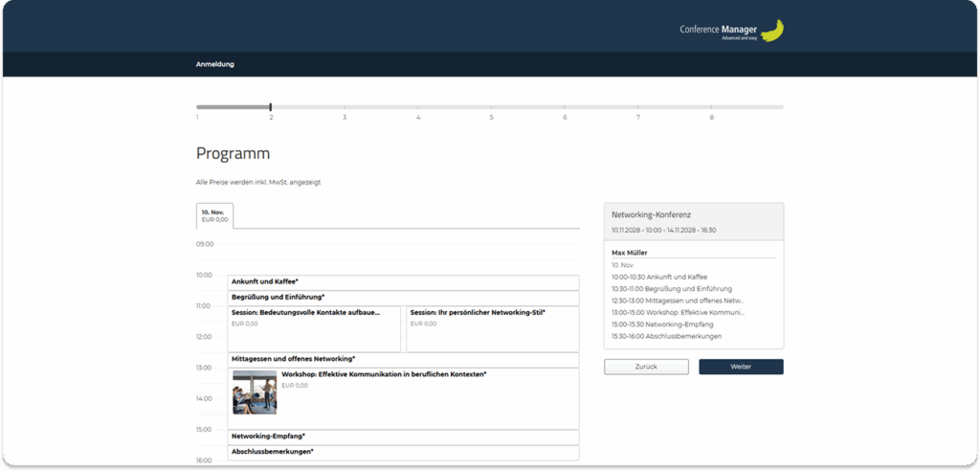Click the current step marker on progress bar

(271, 107)
